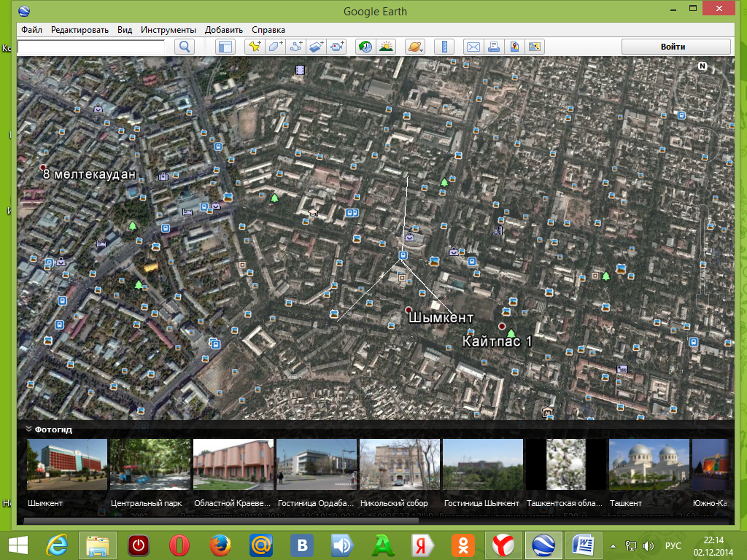
Task: Add a placemark with pushpin icon
Action: [x=255, y=47]
